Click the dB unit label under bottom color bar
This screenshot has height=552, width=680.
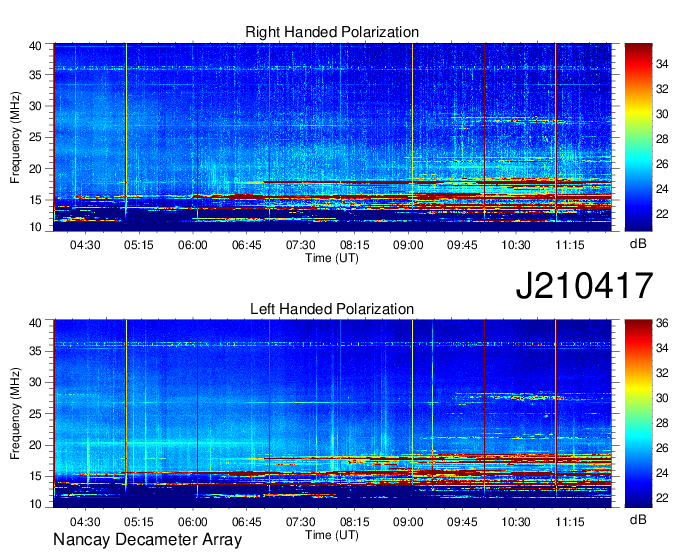[x=638, y=520]
